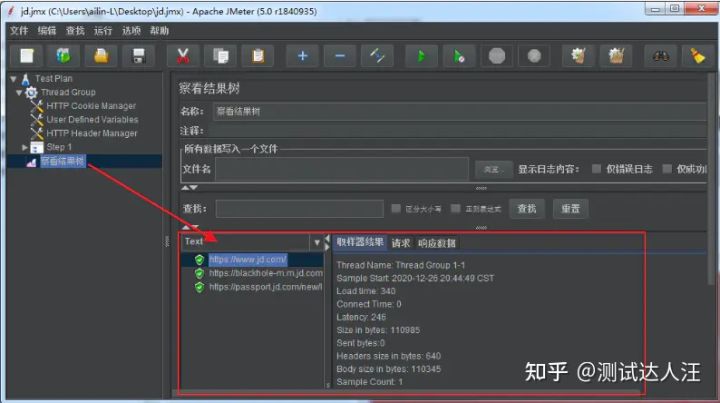Select User Defined Variables in the tree
The image size is (720, 403).
(x=92, y=119)
